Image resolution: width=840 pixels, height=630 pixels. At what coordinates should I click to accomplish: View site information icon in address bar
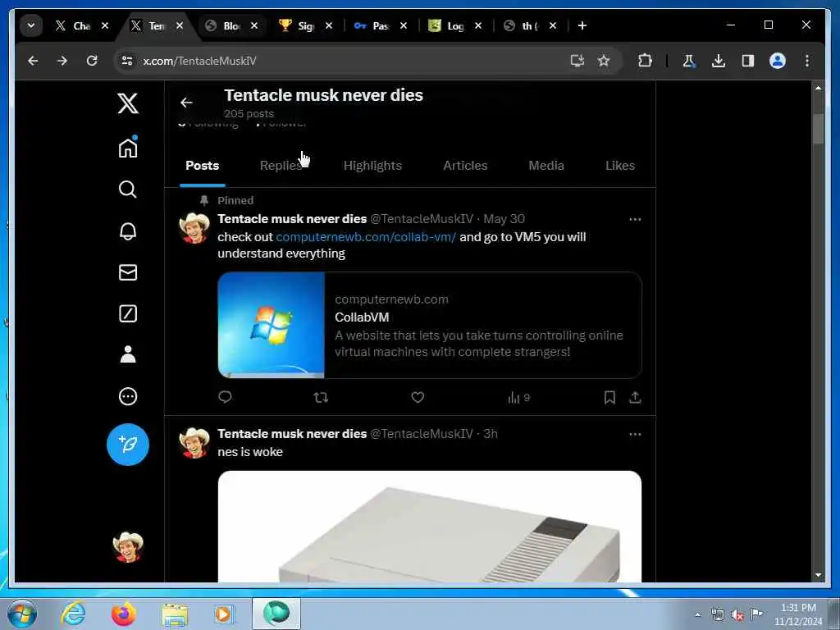coord(127,61)
